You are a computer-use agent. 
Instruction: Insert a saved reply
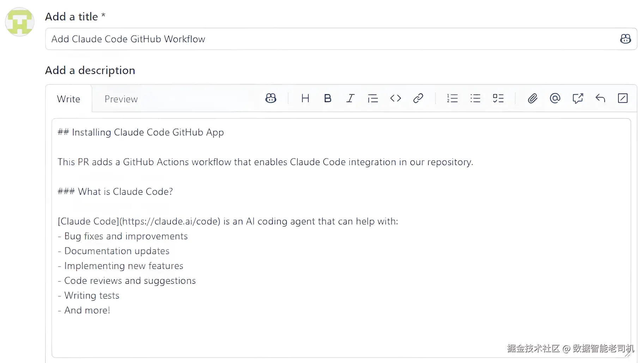click(x=600, y=98)
